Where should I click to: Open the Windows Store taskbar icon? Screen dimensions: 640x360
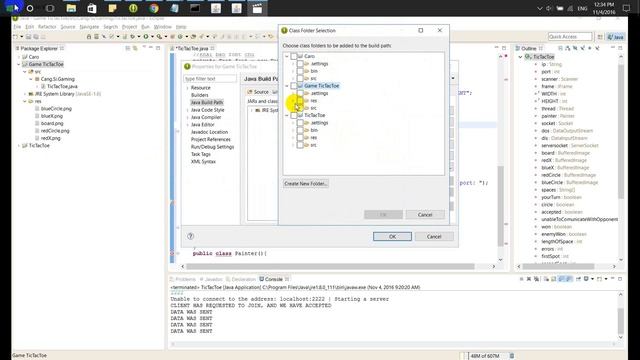pyautogui.click(x=92, y=8)
